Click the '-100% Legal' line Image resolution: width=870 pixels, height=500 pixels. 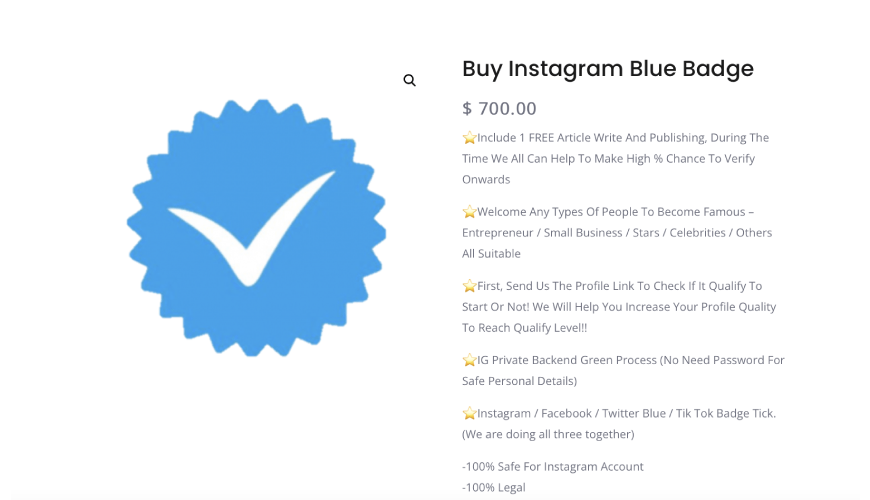coord(494,488)
